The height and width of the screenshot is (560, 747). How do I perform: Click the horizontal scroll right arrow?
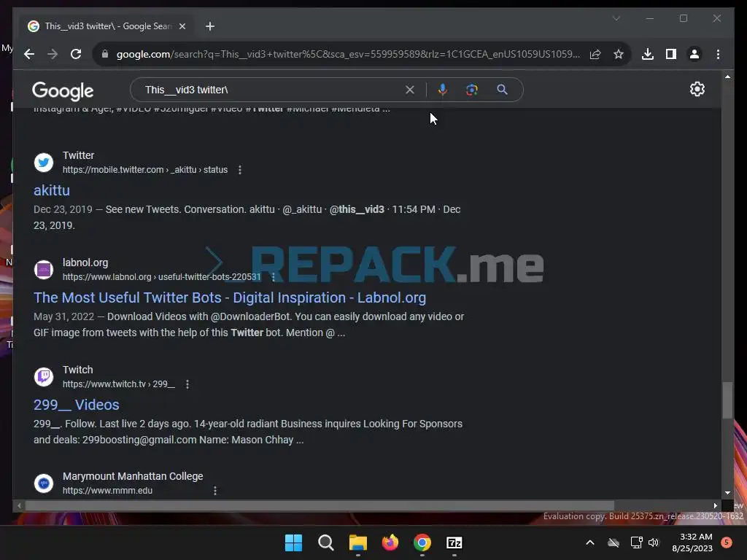tap(715, 505)
